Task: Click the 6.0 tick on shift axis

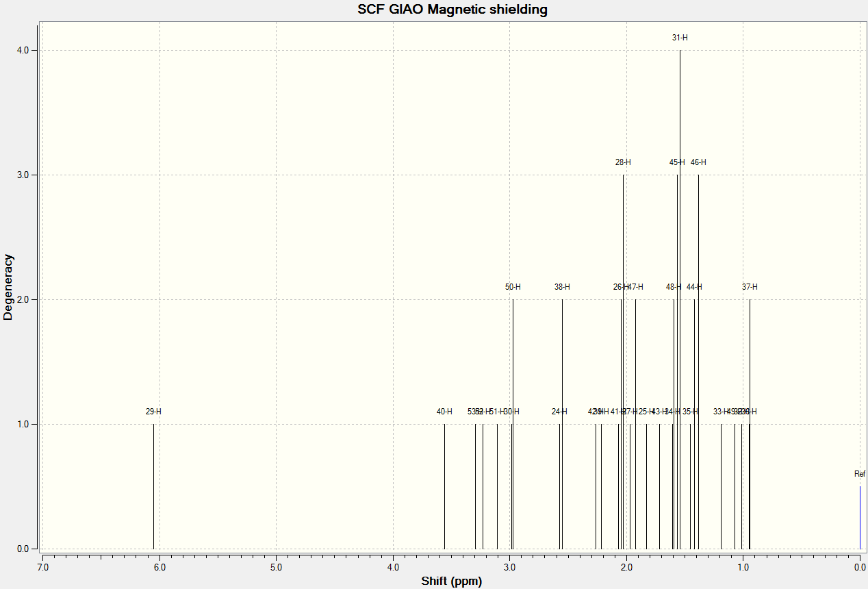Action: pos(159,568)
